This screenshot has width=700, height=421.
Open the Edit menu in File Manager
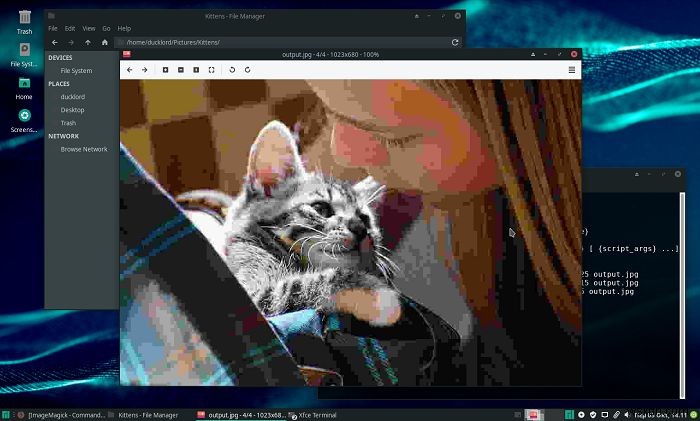tap(70, 29)
